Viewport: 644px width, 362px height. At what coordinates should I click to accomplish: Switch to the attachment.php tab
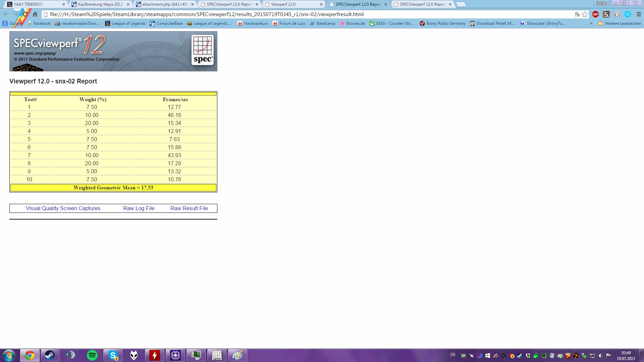[165, 4]
